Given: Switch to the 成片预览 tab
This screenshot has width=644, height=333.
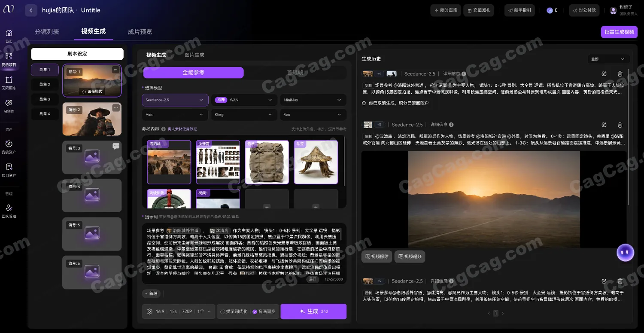Looking at the screenshot, I should (140, 32).
